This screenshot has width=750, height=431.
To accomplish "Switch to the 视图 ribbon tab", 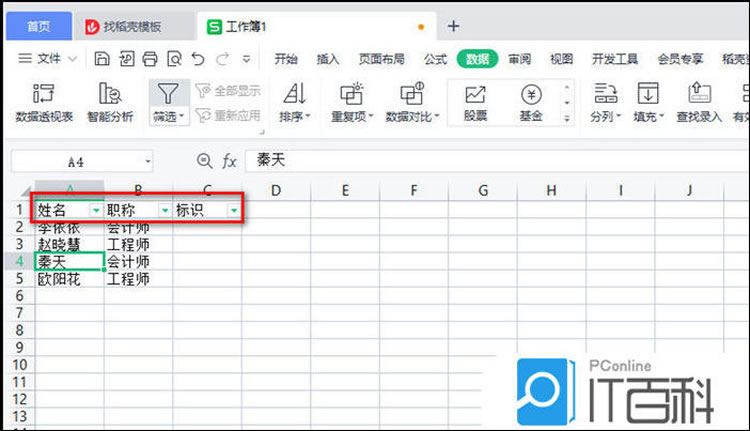I will pyautogui.click(x=561, y=59).
